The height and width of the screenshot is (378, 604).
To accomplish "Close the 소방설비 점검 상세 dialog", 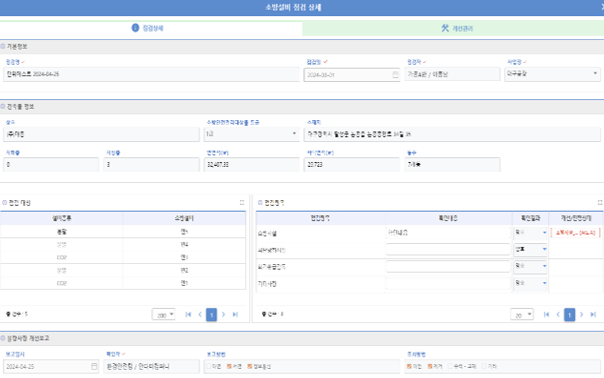I will pos(602,7).
